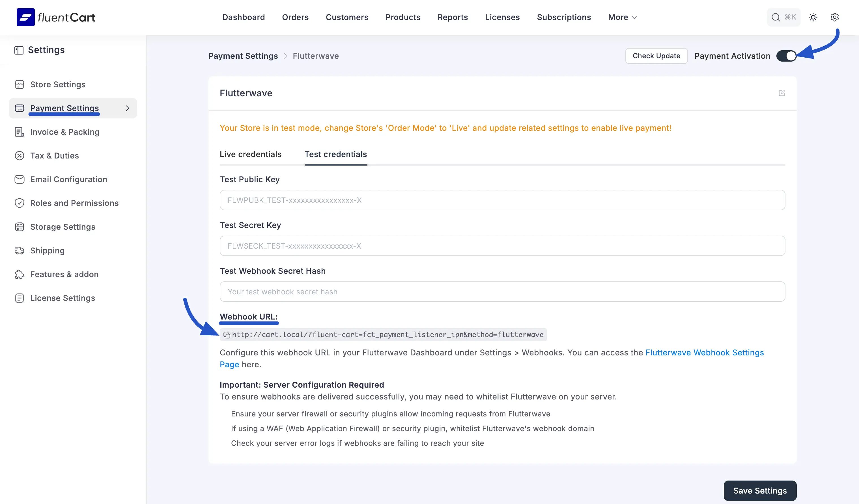Switch to the Live credentials tab
859x504 pixels.
click(251, 154)
